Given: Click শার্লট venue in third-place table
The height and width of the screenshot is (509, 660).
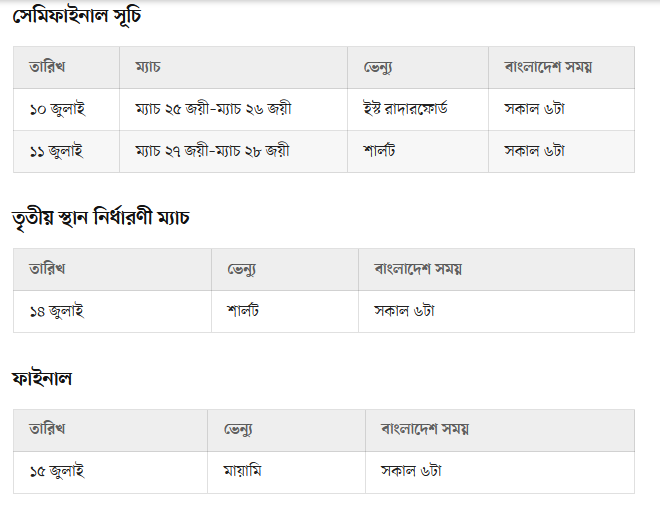Looking at the screenshot, I should [x=285, y=312].
